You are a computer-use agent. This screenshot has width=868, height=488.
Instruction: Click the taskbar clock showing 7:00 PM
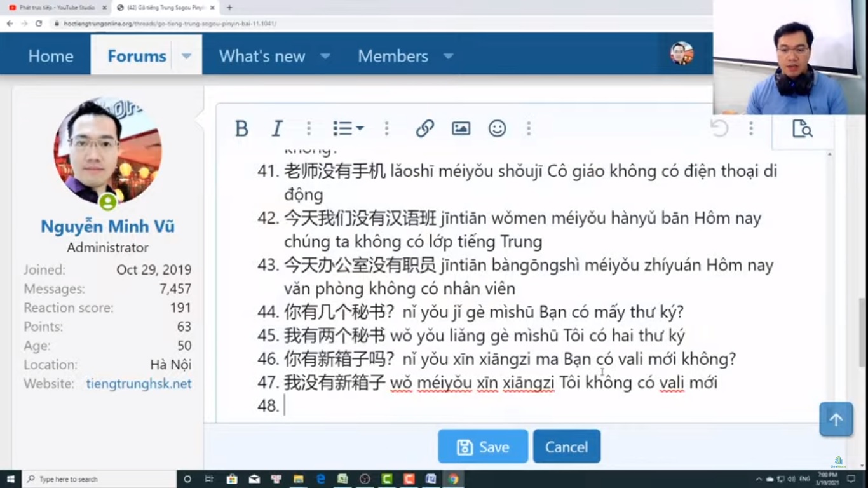pyautogui.click(x=829, y=479)
